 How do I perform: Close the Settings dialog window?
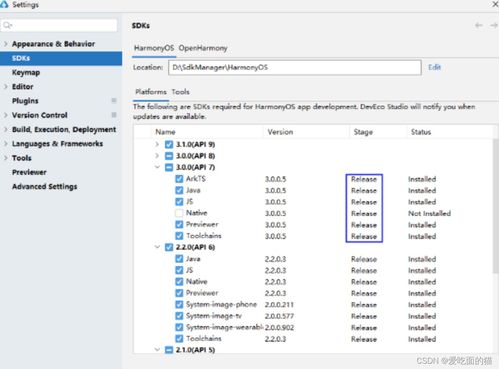coord(495,4)
